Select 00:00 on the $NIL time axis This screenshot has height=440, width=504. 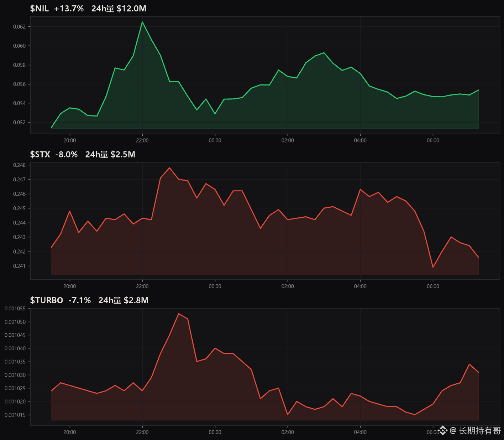[x=215, y=140]
